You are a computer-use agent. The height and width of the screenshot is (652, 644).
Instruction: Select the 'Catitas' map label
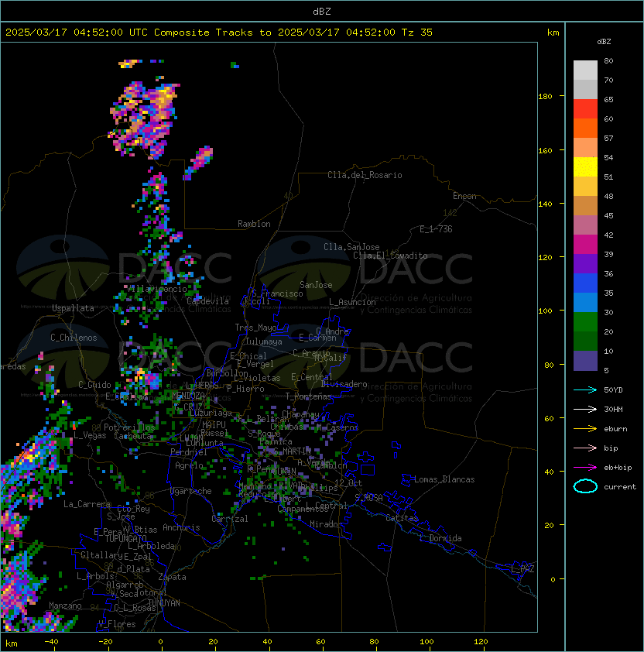pos(402,518)
